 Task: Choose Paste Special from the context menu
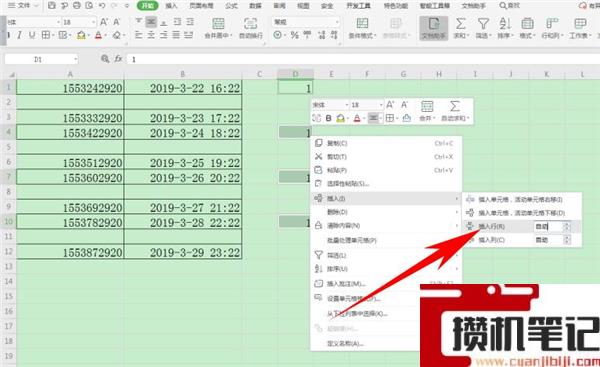click(x=386, y=184)
